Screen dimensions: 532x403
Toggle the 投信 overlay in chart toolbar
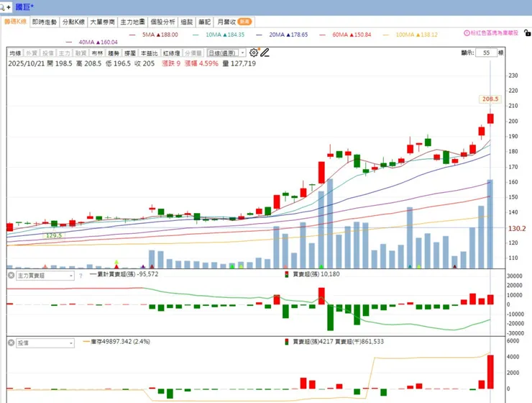click(48, 53)
